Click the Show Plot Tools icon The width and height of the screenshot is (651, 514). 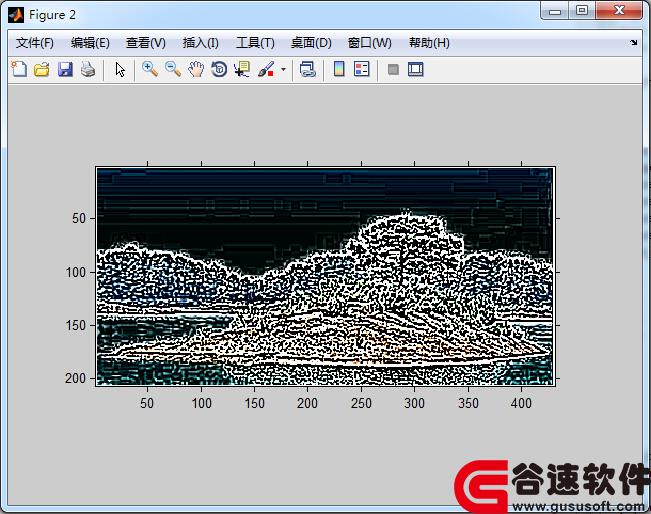416,69
